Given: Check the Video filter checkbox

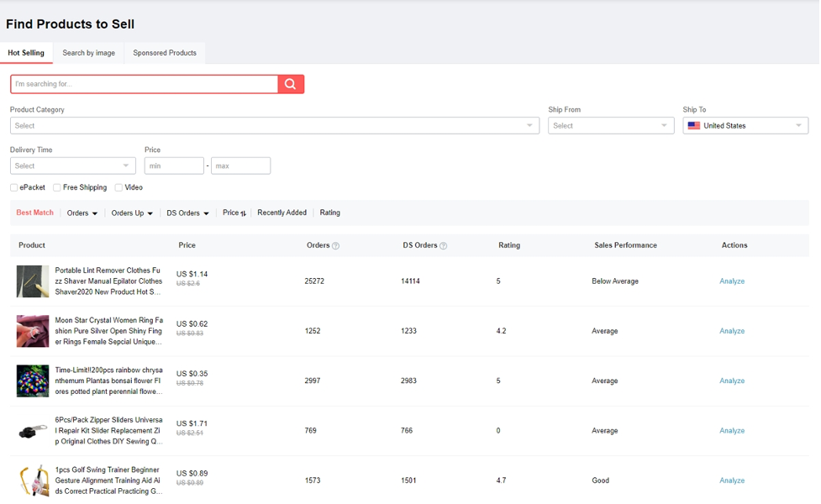Looking at the screenshot, I should point(118,187).
